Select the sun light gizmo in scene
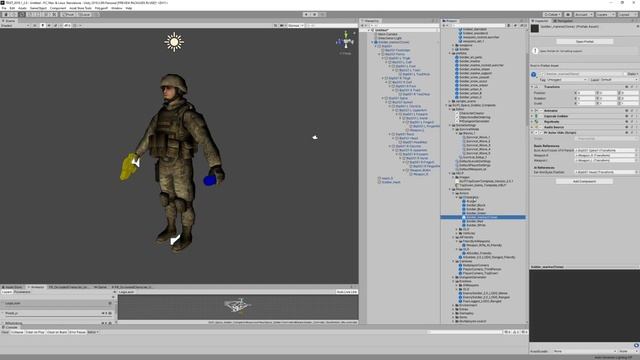 (174, 42)
